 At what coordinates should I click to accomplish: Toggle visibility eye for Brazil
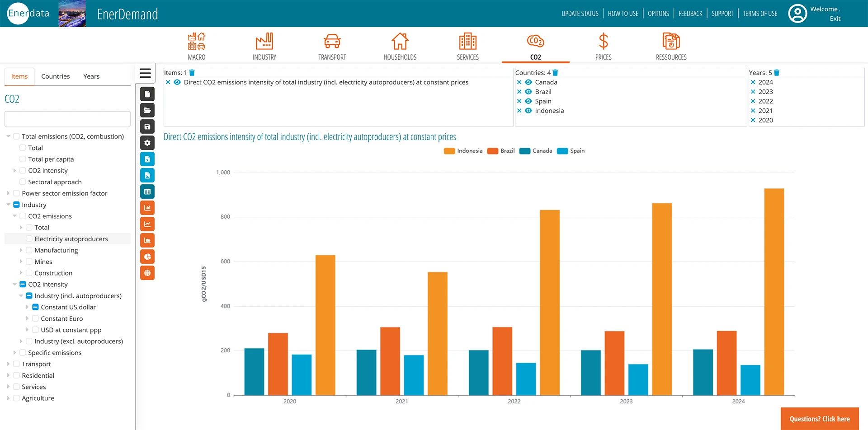pyautogui.click(x=528, y=92)
